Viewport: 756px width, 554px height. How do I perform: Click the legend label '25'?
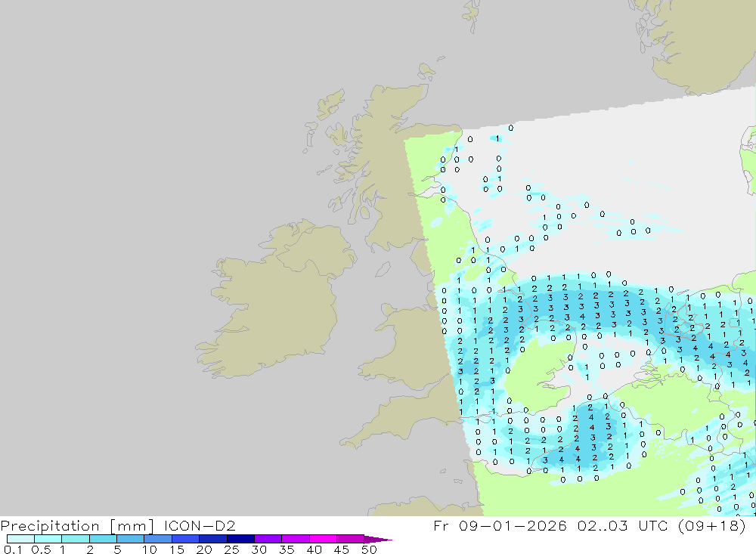231,549
